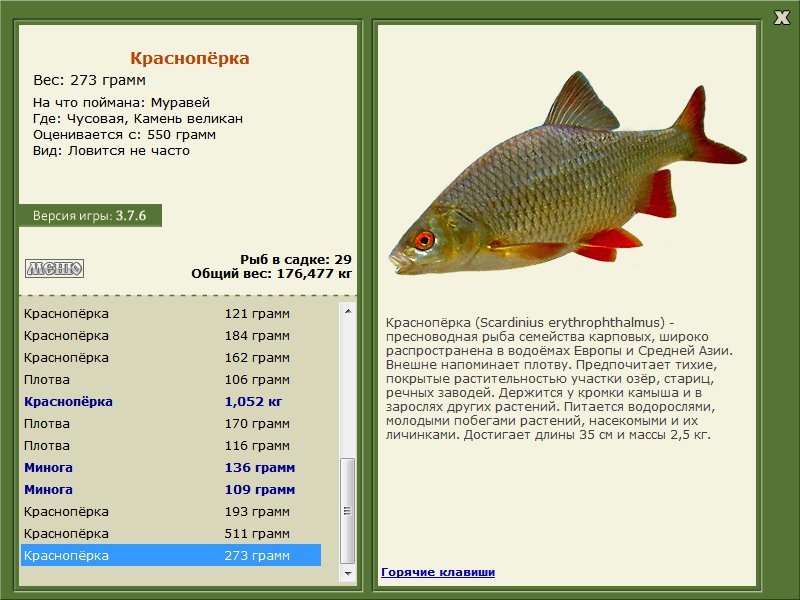800x600 pixels.
Task: Select the trophy Краснопёрка 1,052 кг row
Action: pyautogui.click(x=171, y=402)
